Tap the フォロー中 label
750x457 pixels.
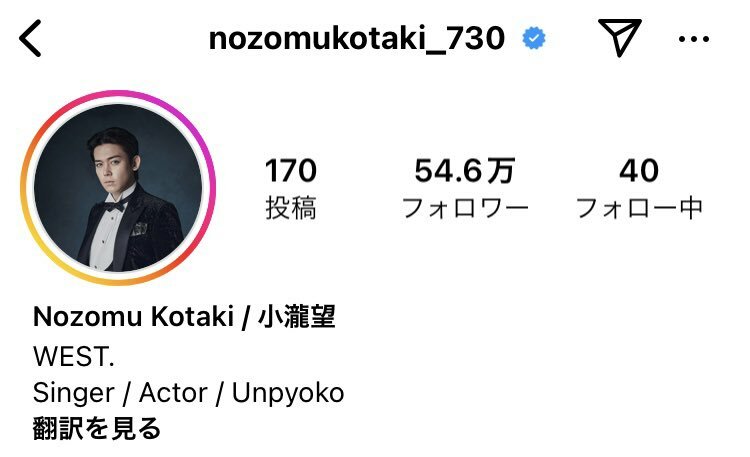click(639, 209)
